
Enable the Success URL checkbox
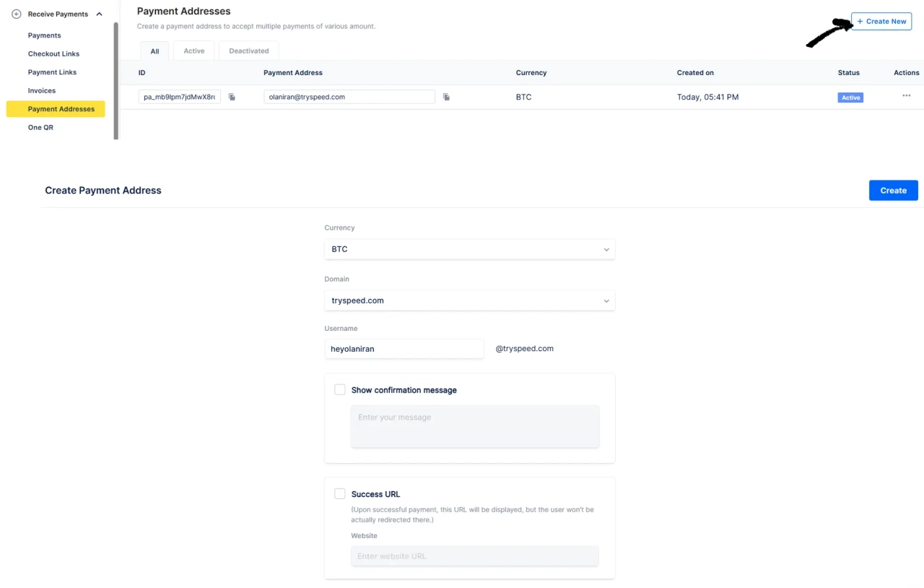tap(340, 494)
